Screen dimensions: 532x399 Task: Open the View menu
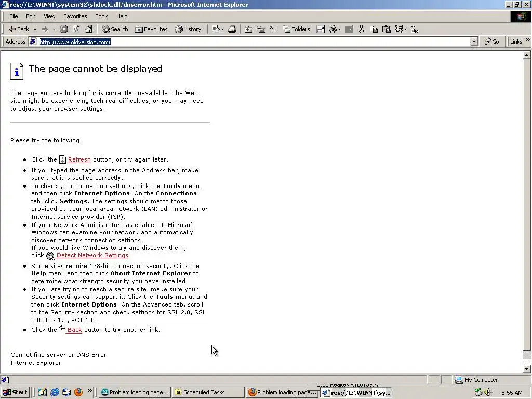pos(49,16)
